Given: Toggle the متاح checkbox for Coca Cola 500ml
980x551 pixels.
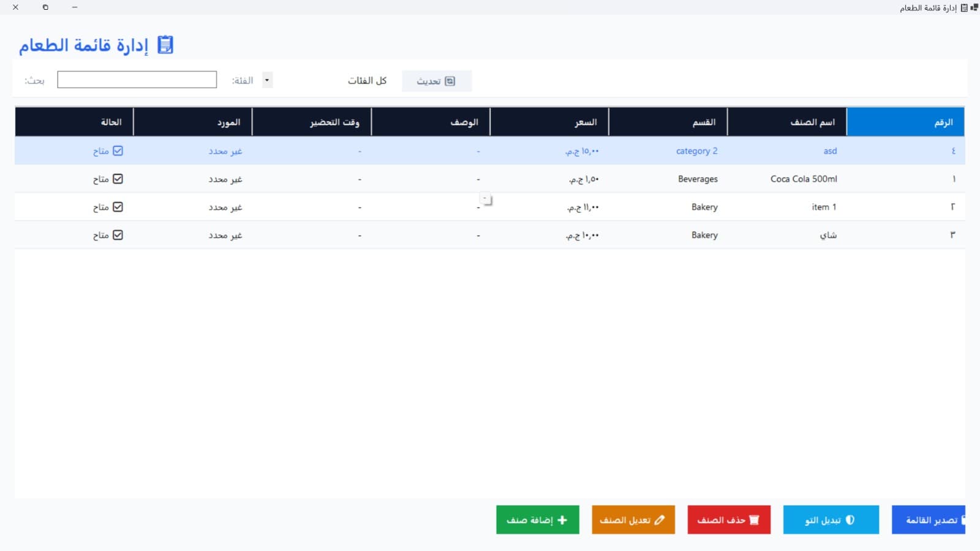Looking at the screenshot, I should tap(118, 179).
